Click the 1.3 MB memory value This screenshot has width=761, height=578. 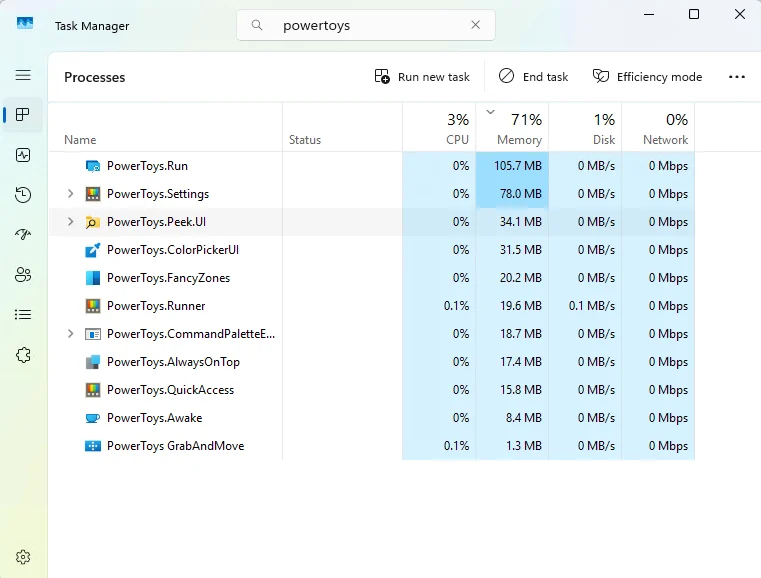click(x=524, y=446)
